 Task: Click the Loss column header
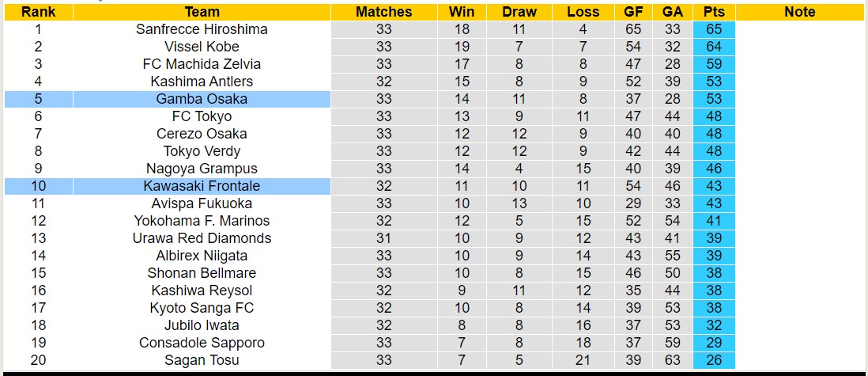[583, 12]
